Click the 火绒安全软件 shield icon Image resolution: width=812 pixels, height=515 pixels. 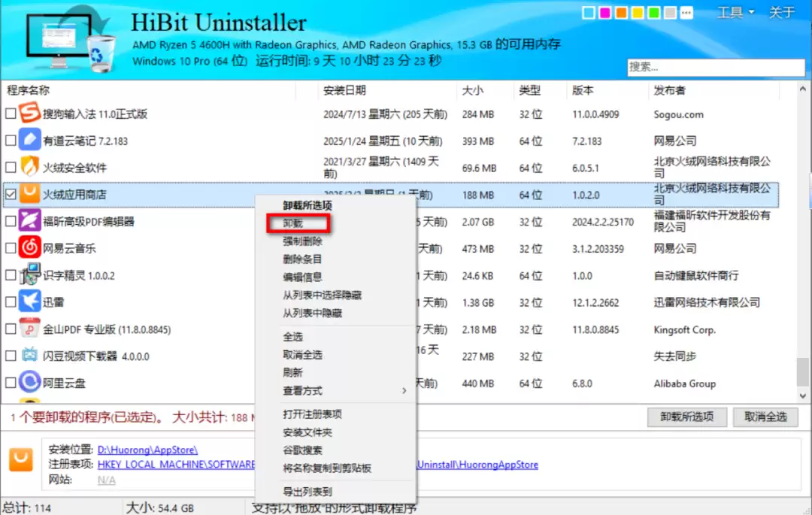[x=29, y=167]
